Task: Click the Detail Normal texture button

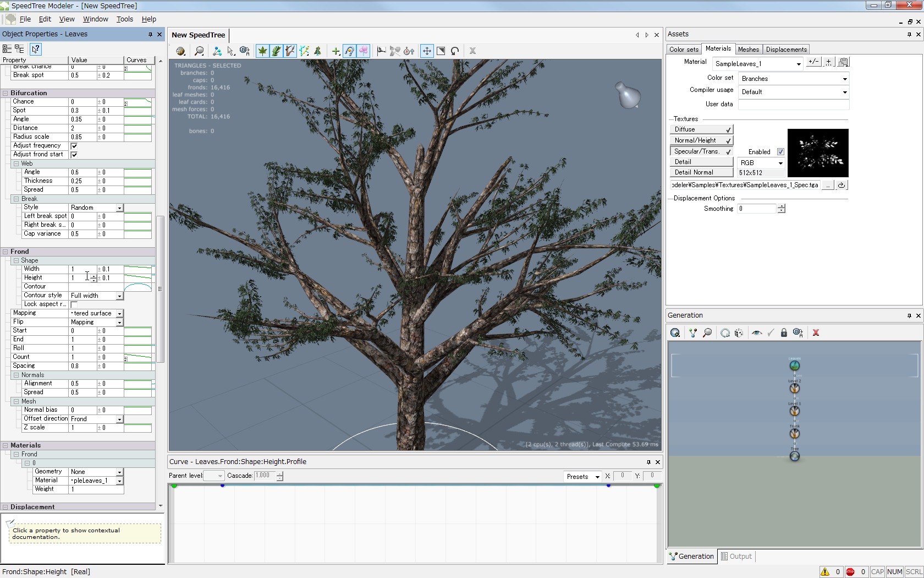Action: 701,172
